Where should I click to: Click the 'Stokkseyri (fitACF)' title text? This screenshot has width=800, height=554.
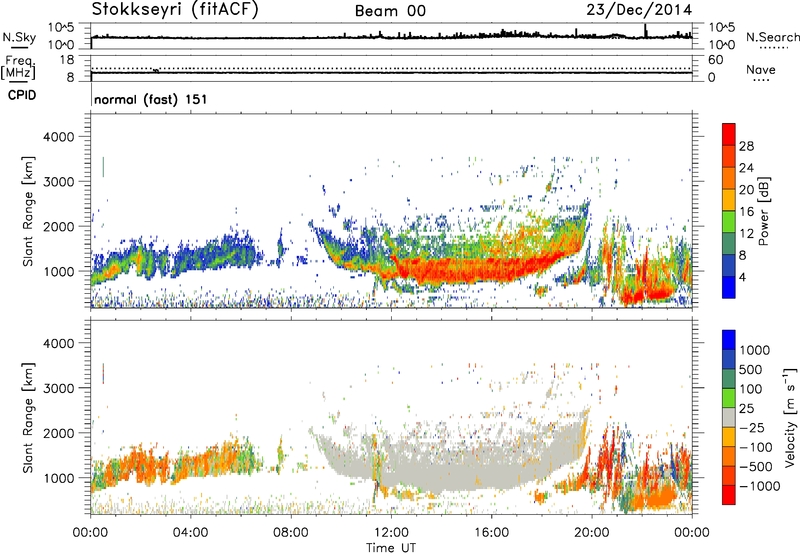click(x=174, y=10)
